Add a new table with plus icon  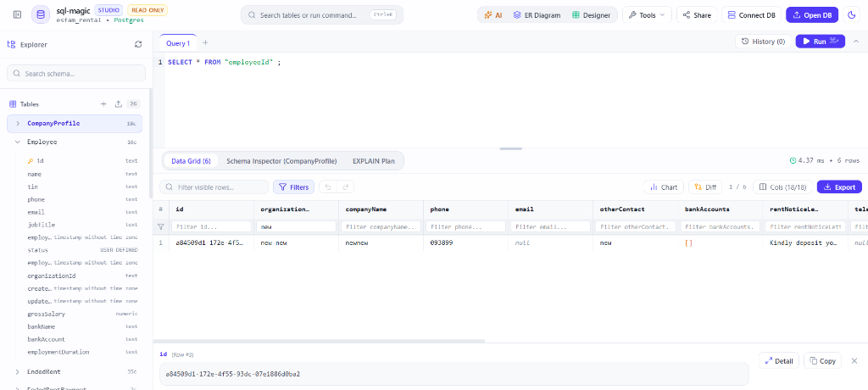[103, 103]
